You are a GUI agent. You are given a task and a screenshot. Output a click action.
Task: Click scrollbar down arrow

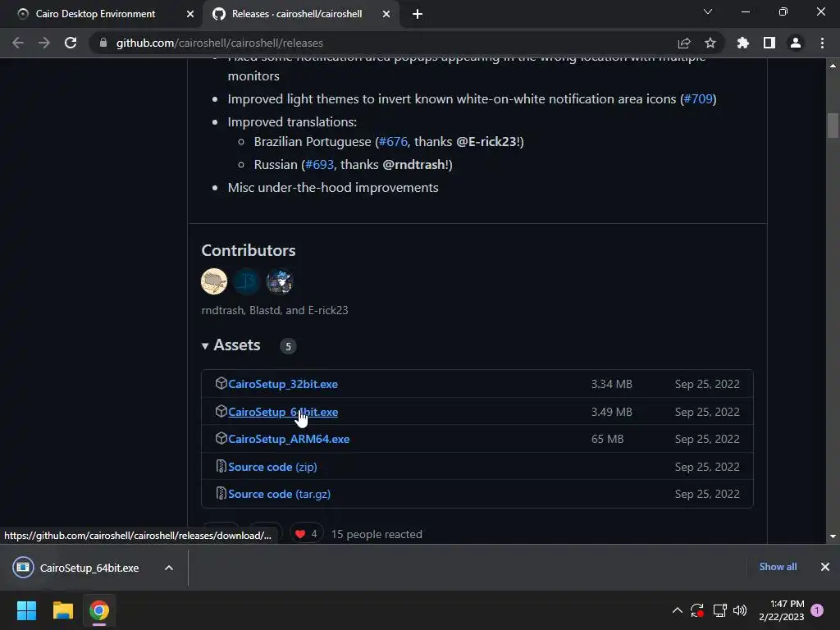tap(833, 536)
